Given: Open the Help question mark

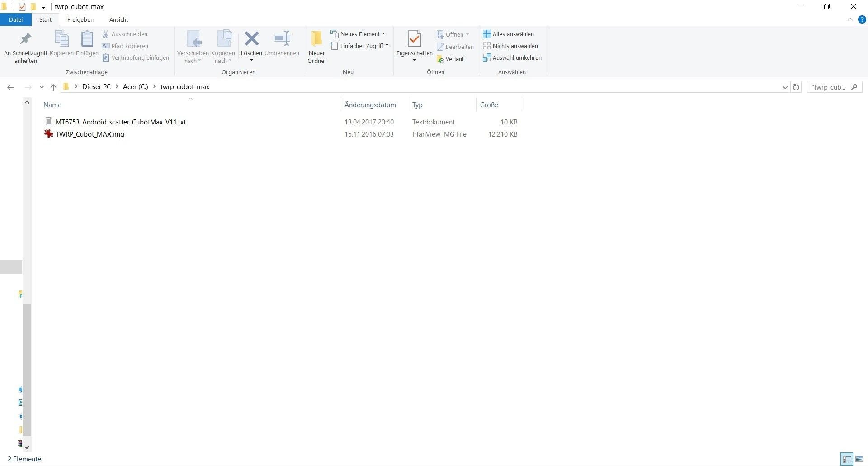Looking at the screenshot, I should 862,19.
